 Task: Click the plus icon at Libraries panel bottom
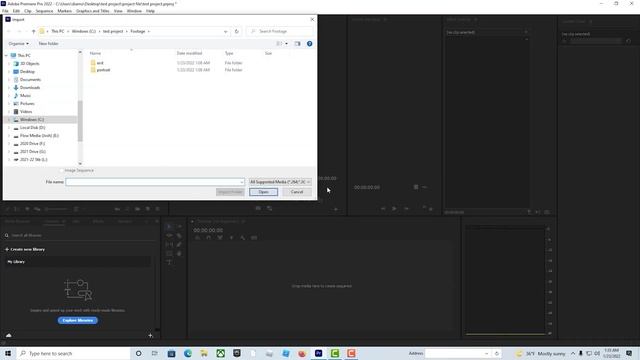150,336
